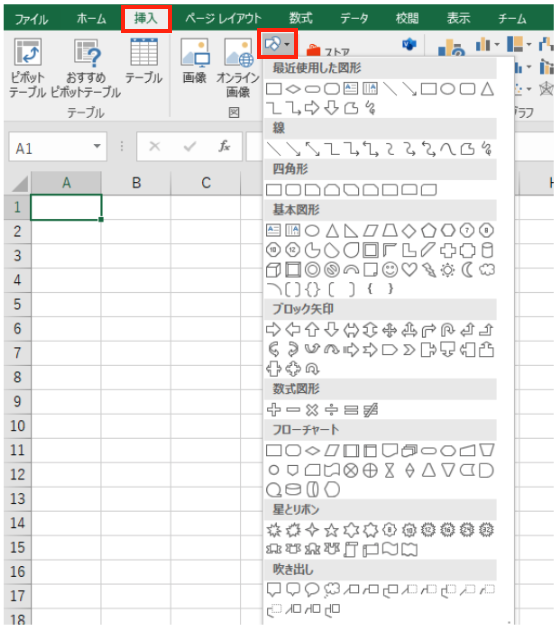Screen dimensions: 559x630
Task: Select the plain rectangle under 四角形
Action: (274, 190)
